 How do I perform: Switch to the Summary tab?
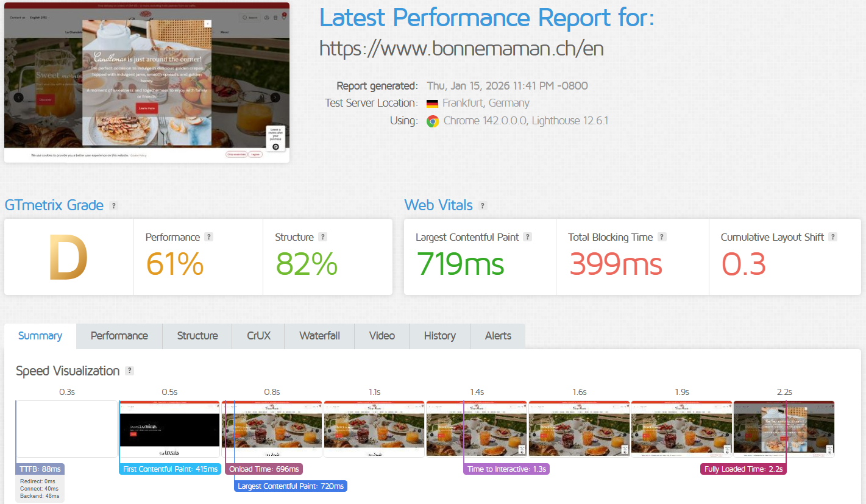(x=40, y=336)
